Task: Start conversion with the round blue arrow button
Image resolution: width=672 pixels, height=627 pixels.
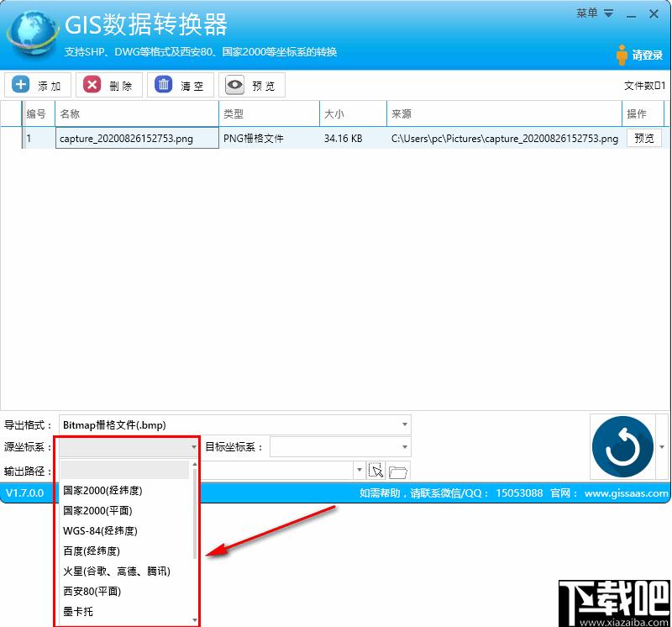Action: click(x=622, y=446)
